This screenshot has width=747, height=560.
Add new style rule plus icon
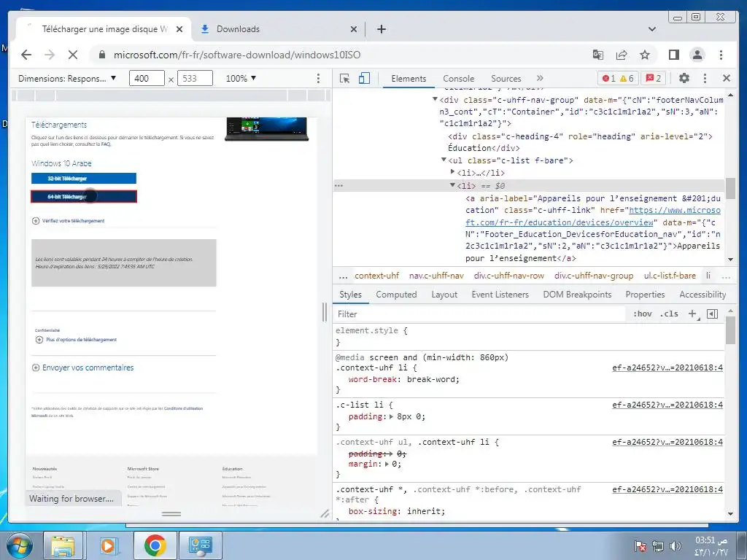pyautogui.click(x=693, y=314)
